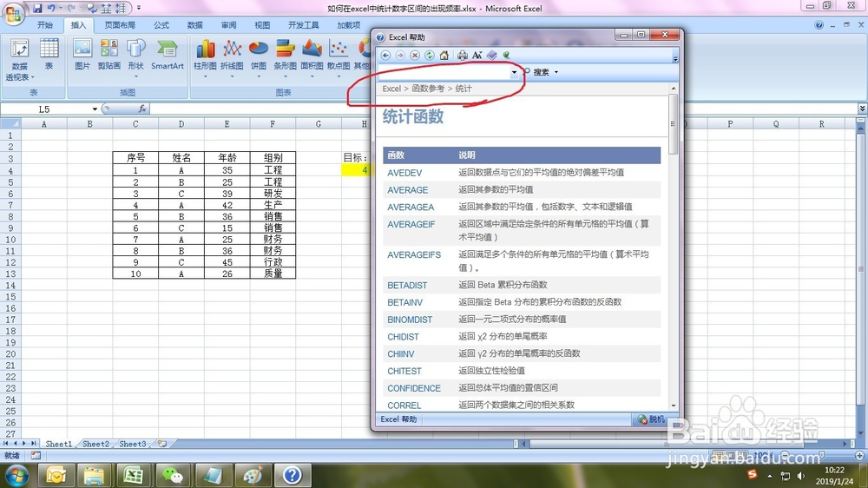The width and height of the screenshot is (868, 488).
Task: Open the BINOMDIST function help link
Action: pyautogui.click(x=410, y=320)
